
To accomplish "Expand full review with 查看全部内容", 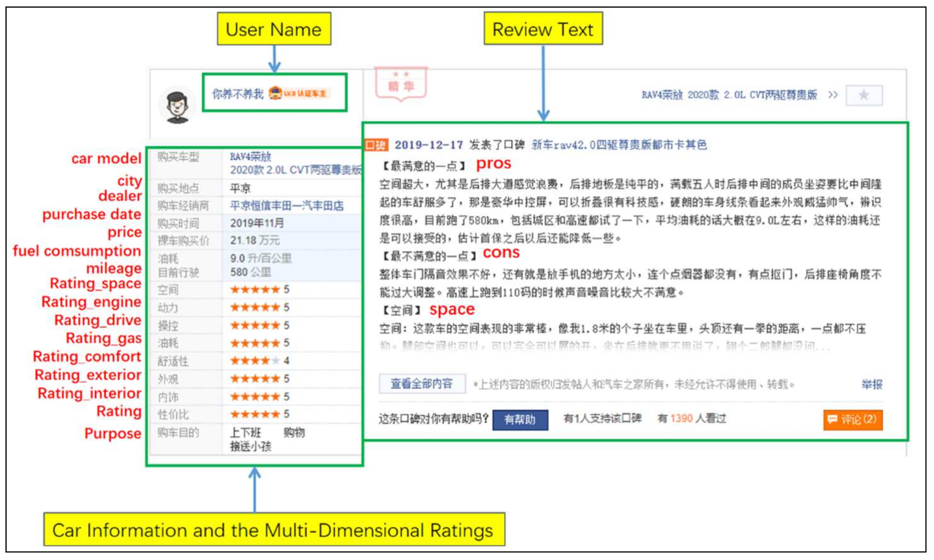I will click(x=421, y=384).
